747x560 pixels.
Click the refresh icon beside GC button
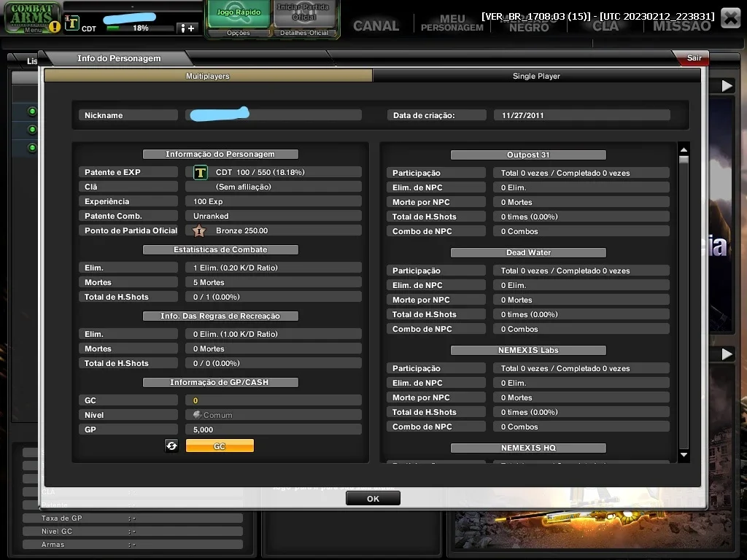point(171,446)
